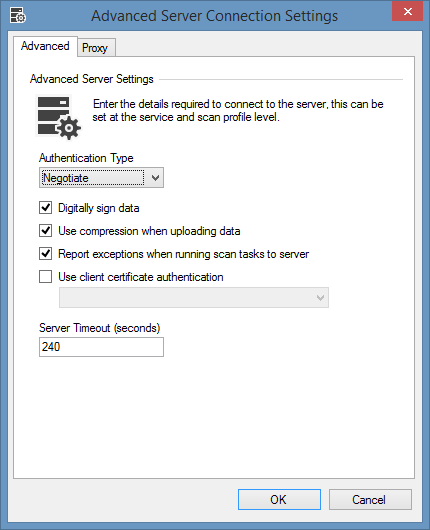
Task: Click the Digitally sign data label
Action: pyautogui.click(x=99, y=208)
